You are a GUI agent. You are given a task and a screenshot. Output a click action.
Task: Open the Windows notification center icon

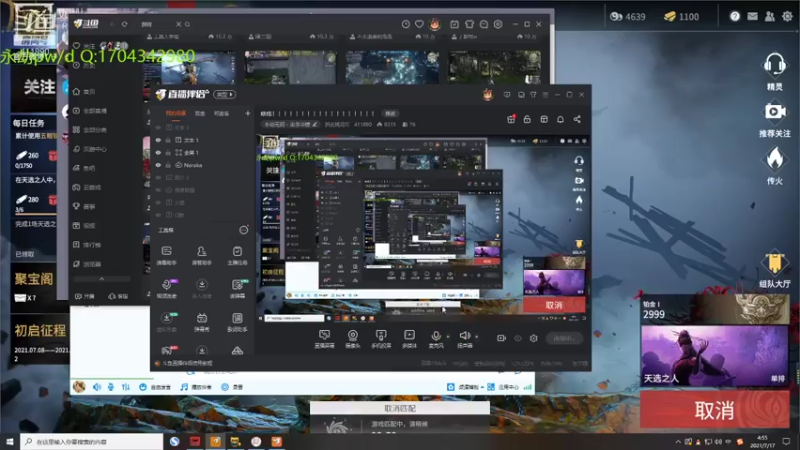[x=787, y=441]
